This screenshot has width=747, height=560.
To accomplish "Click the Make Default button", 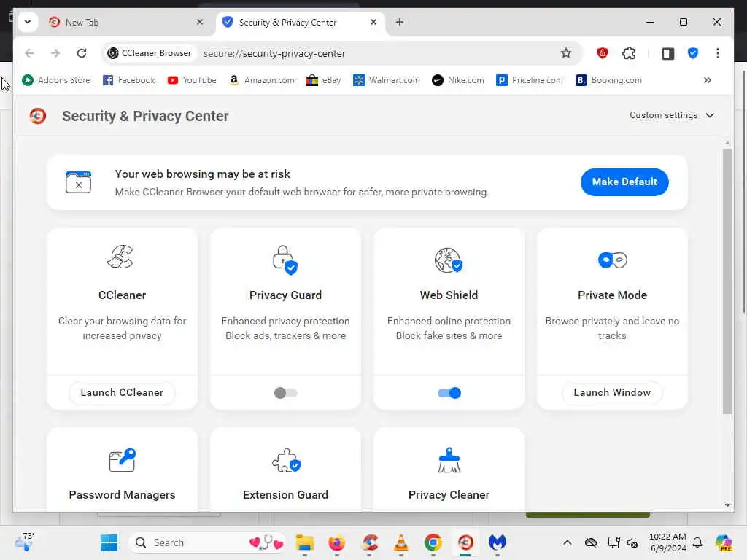I will [x=624, y=182].
